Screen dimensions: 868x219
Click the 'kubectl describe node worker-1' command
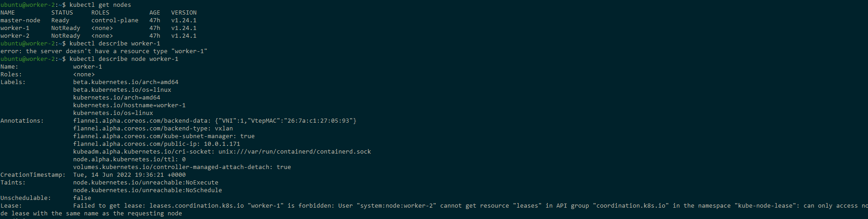click(x=124, y=59)
